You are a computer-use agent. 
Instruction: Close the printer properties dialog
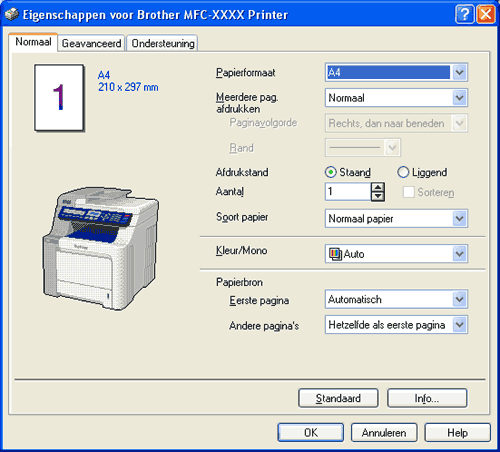(486, 15)
